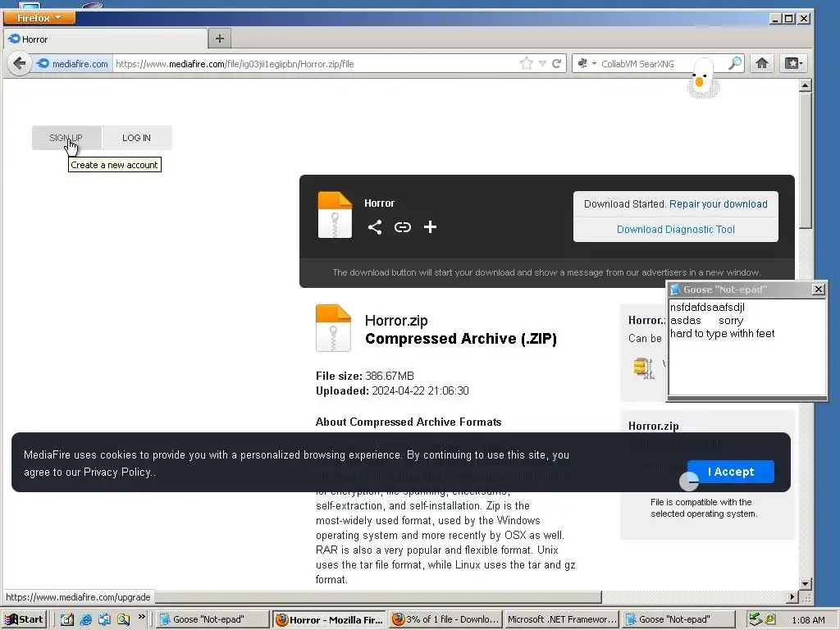Close the Goose "Not-epad" window
840x630 pixels.
point(818,290)
